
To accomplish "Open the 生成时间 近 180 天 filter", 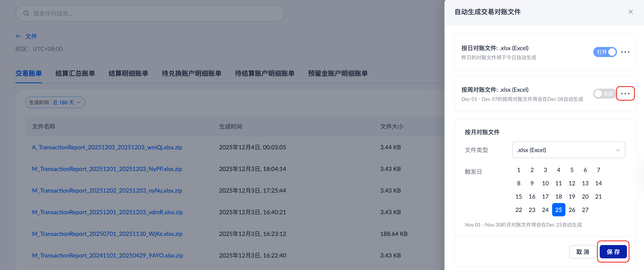I will click(x=55, y=102).
